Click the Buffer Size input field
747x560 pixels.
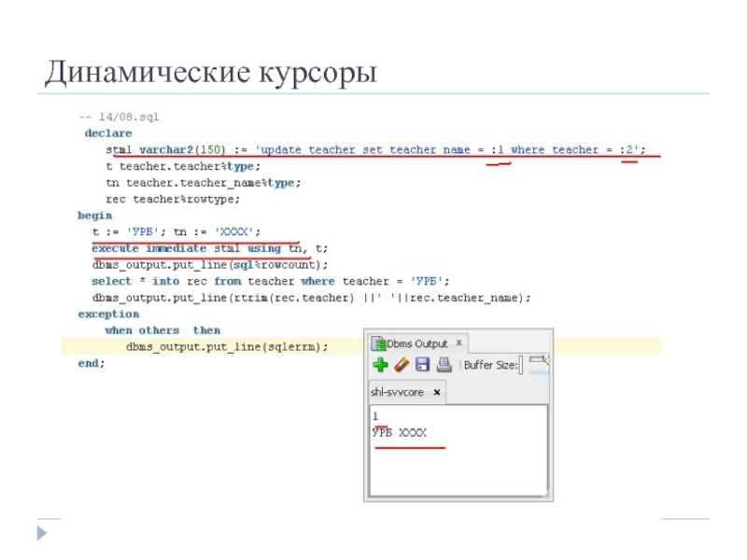(522, 365)
